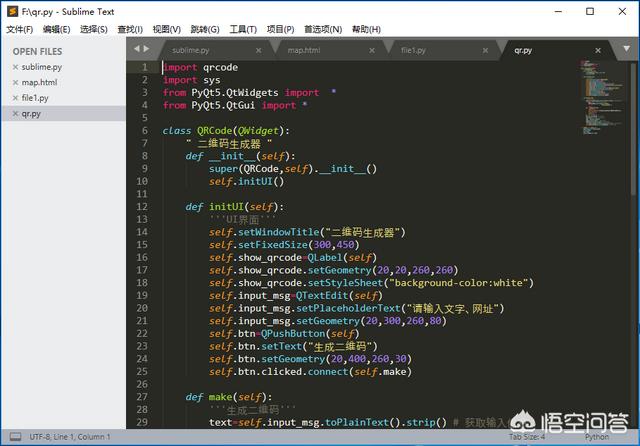The width and height of the screenshot is (640, 446).
Task: Open the 文件(F) menu
Action: (x=20, y=29)
